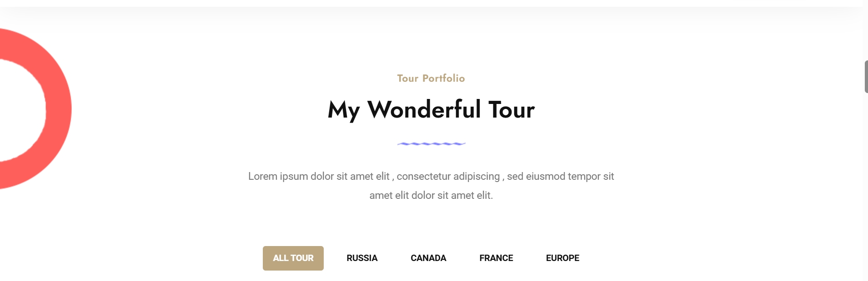Open the CANADA tour filter
The width and height of the screenshot is (868, 281).
click(x=428, y=258)
